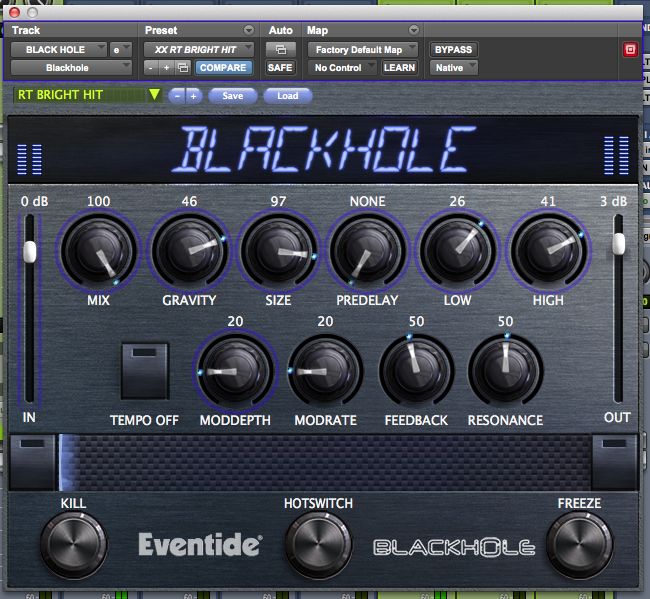The image size is (650, 599).
Task: Open the Native format dropdown
Action: 454,68
